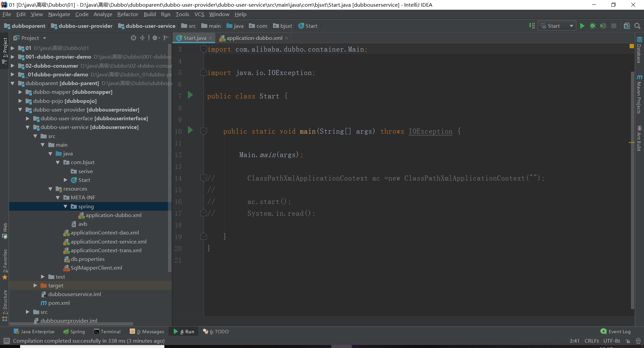Open Maven Projects side tool window

(x=639, y=94)
